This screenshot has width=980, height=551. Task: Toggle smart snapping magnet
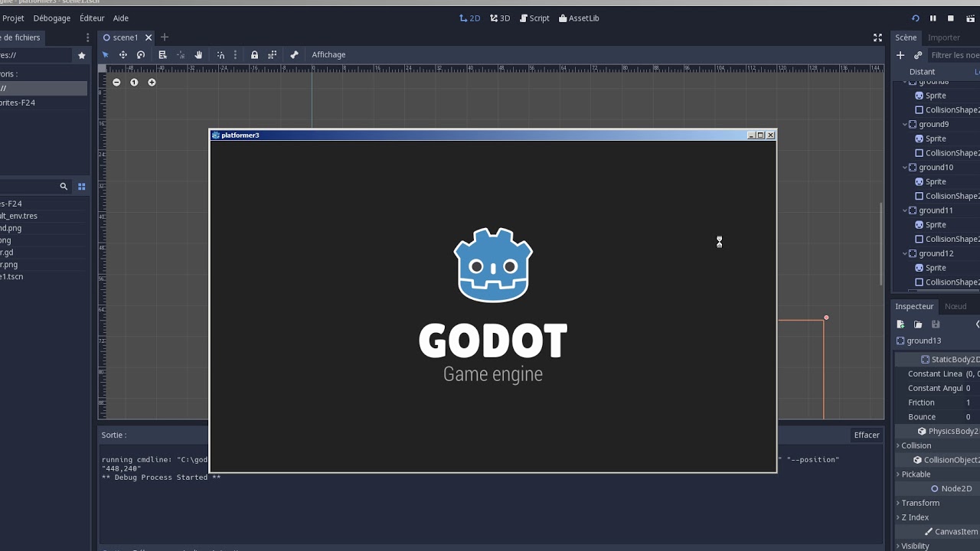pos(220,55)
